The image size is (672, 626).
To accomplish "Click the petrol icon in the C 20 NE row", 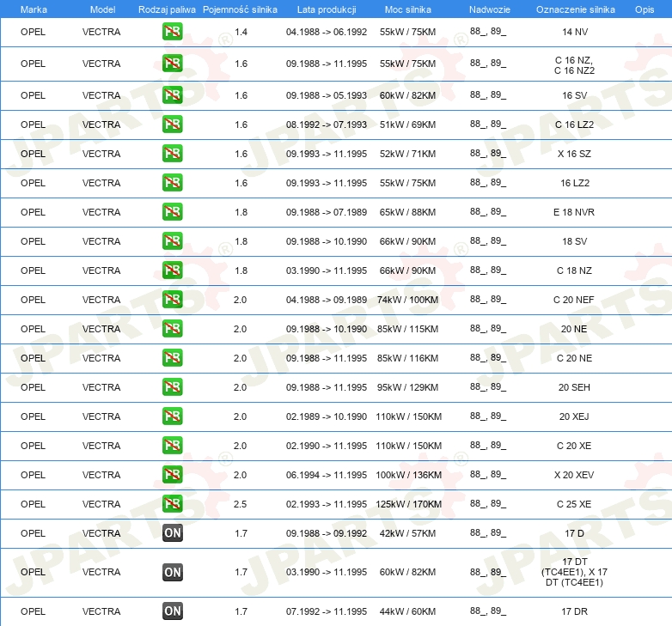I will tap(172, 357).
